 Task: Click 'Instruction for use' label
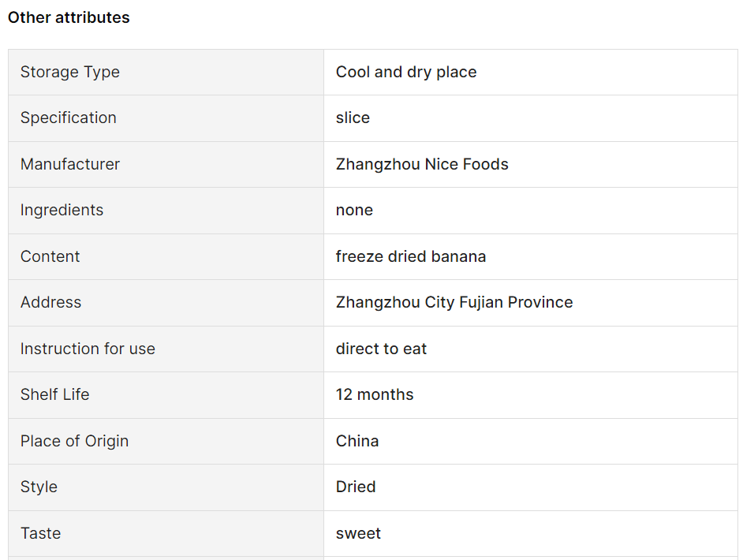click(88, 349)
